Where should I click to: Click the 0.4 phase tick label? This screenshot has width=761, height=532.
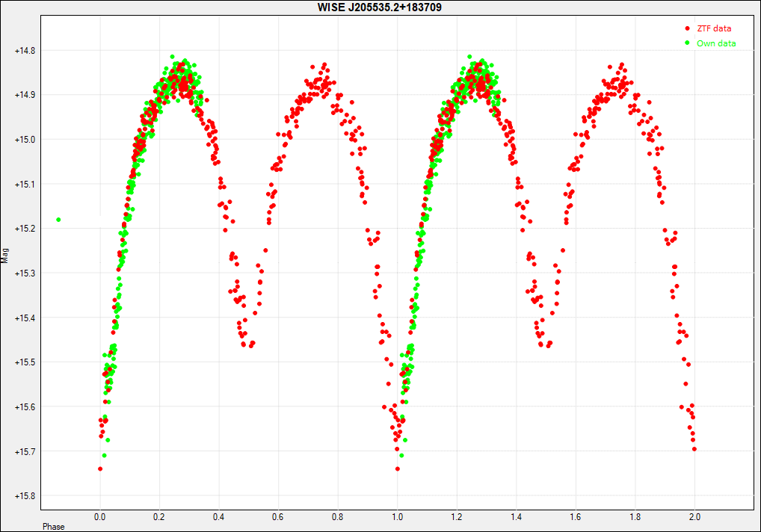point(218,516)
